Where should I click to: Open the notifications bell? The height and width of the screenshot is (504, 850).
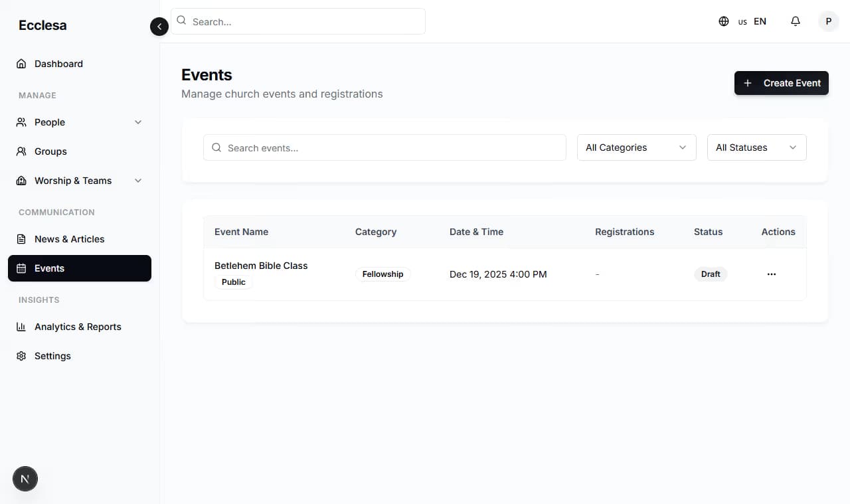[796, 21]
